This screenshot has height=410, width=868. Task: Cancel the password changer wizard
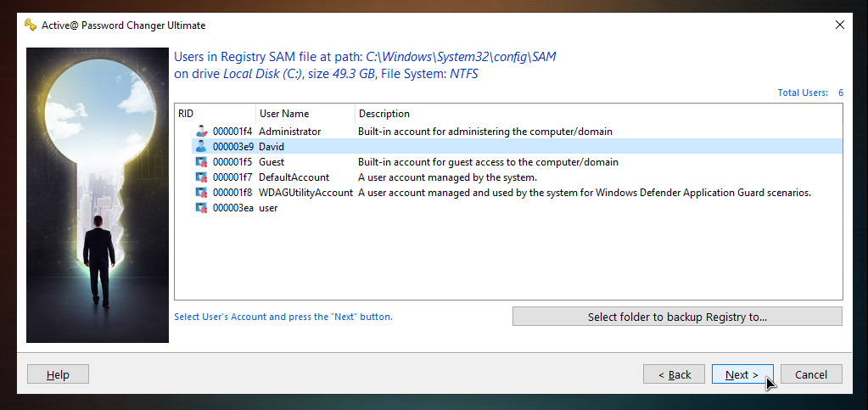pos(811,374)
